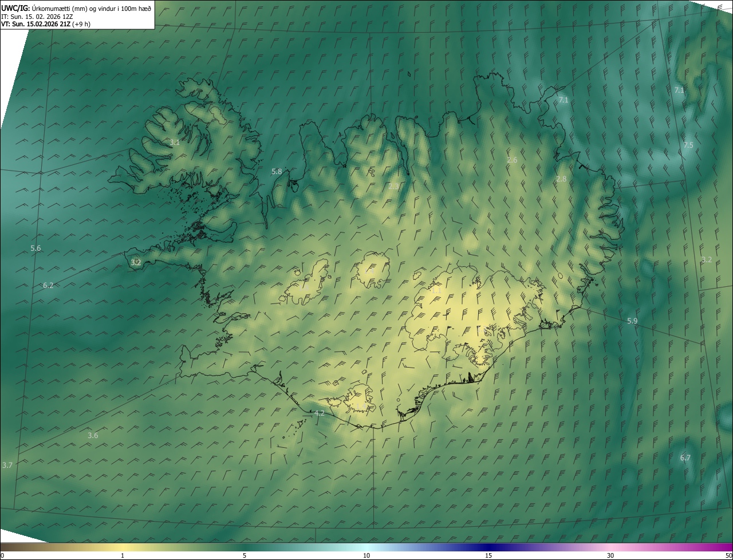Click the 4.2 value on the south coast

320,413
